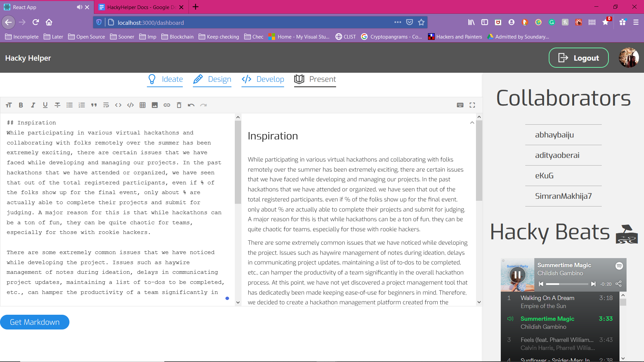Toggle bold formatting in the editor
The height and width of the screenshot is (362, 644).
click(21, 105)
